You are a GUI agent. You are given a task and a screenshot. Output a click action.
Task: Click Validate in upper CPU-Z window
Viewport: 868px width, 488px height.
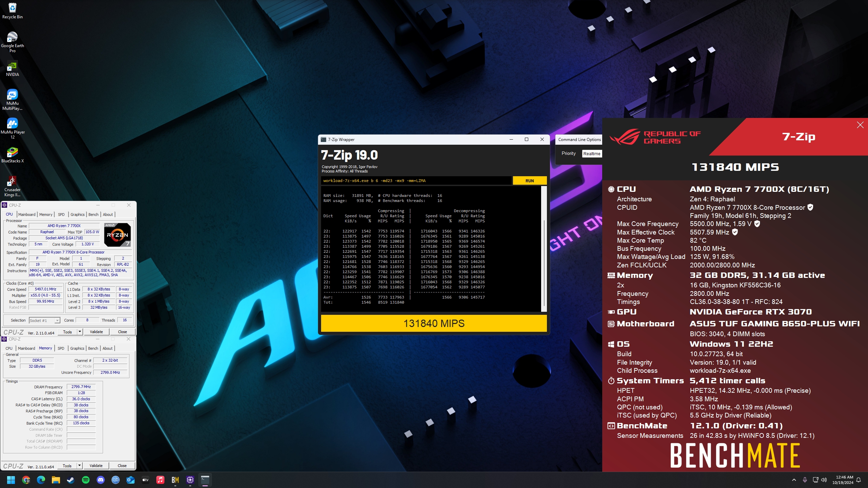96,332
